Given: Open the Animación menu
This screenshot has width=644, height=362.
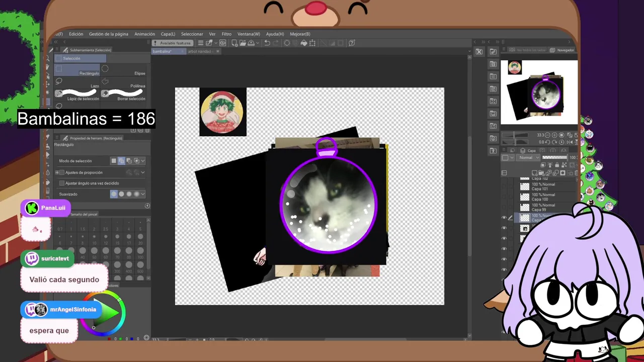Looking at the screenshot, I should [x=144, y=34].
